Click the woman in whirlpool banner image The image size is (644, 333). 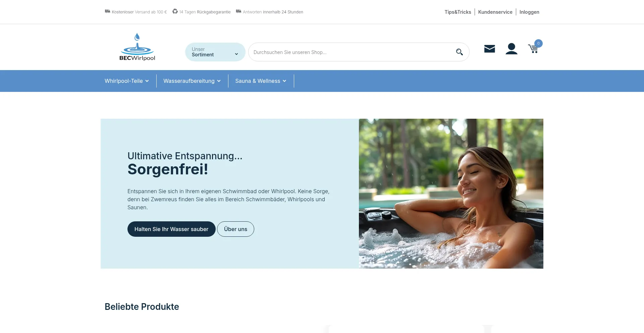point(451,193)
